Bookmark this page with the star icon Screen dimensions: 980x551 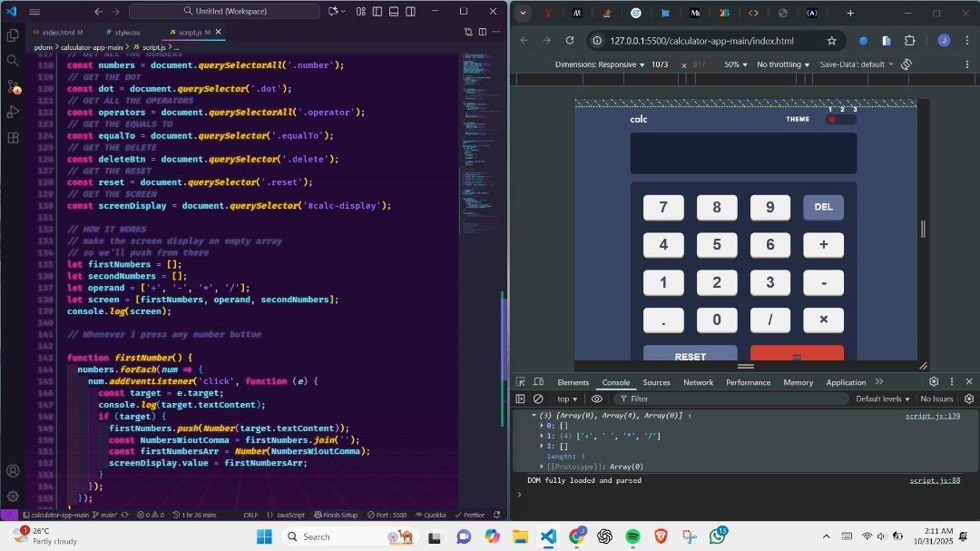tap(831, 41)
